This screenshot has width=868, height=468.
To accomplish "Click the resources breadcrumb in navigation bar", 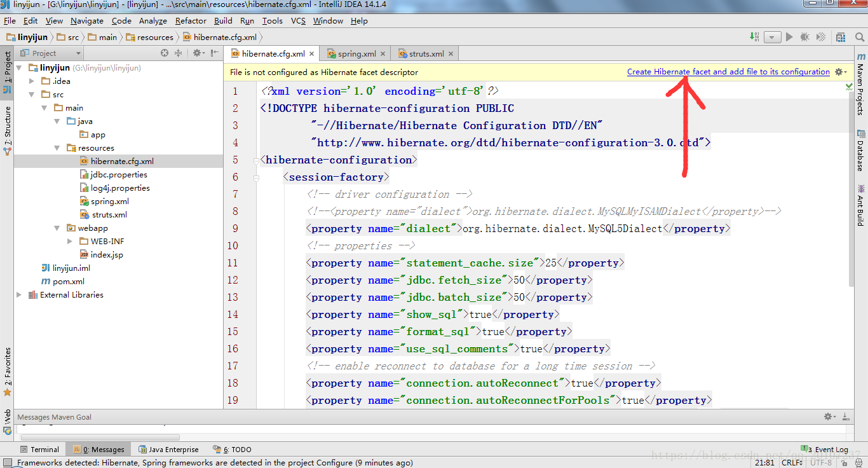I will click(150, 37).
